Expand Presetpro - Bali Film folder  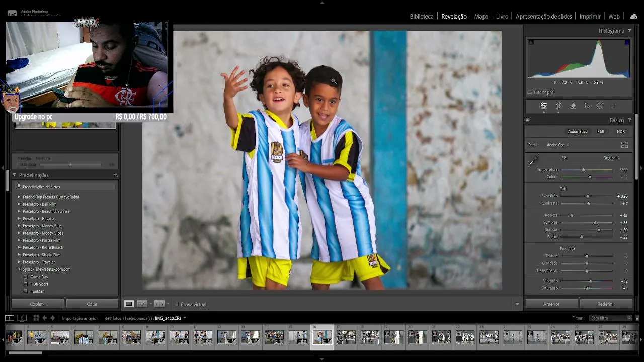(19, 204)
